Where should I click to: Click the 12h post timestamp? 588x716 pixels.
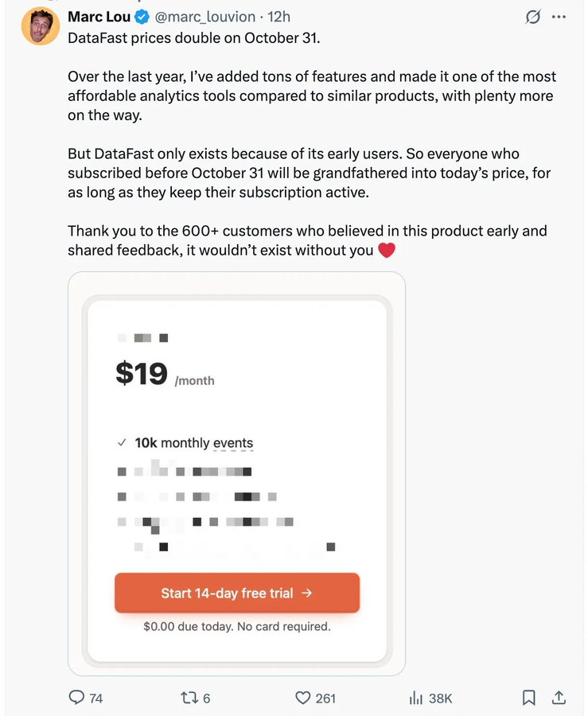point(279,17)
